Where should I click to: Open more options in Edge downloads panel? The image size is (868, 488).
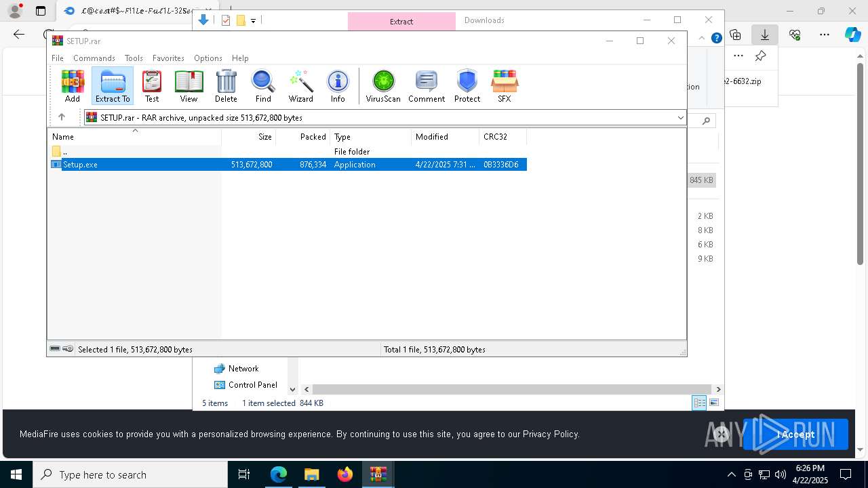click(x=738, y=56)
